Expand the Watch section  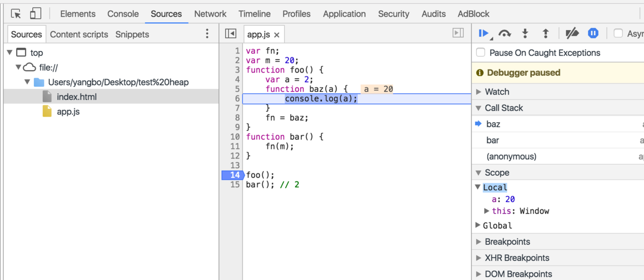[479, 92]
